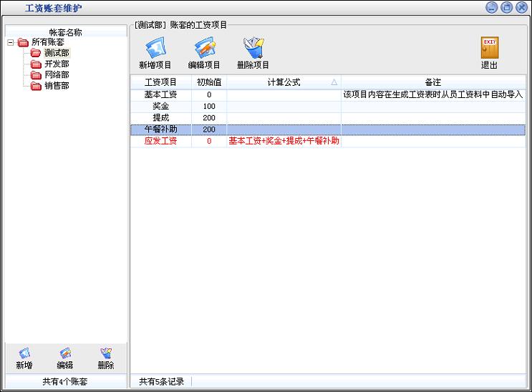
Task: Select the 提成 salary item row
Action: 160,117
